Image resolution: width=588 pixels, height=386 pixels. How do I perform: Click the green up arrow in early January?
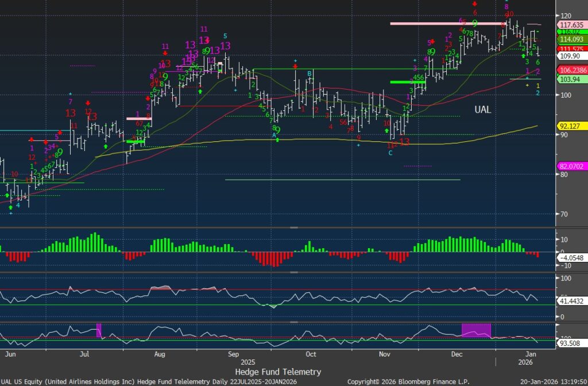523,56
